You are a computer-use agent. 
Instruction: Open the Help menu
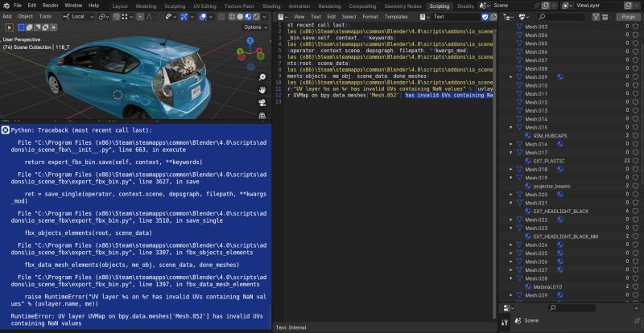(93, 6)
